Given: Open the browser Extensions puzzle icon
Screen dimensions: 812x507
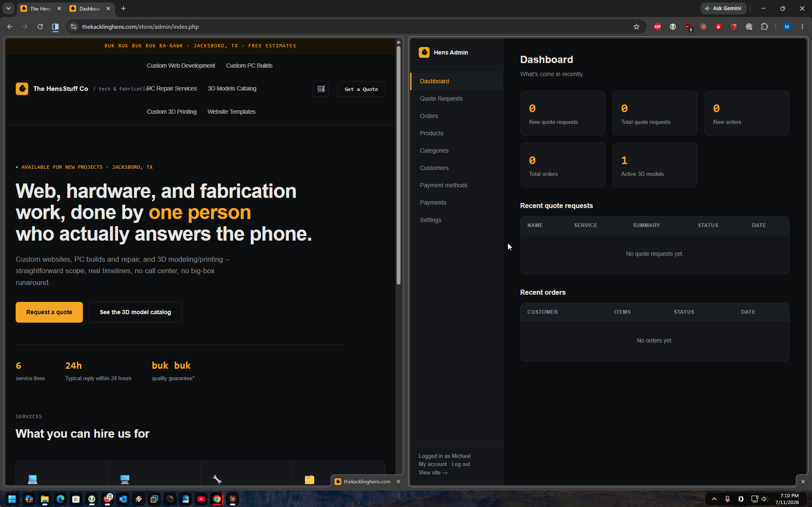Looking at the screenshot, I should click(x=764, y=27).
